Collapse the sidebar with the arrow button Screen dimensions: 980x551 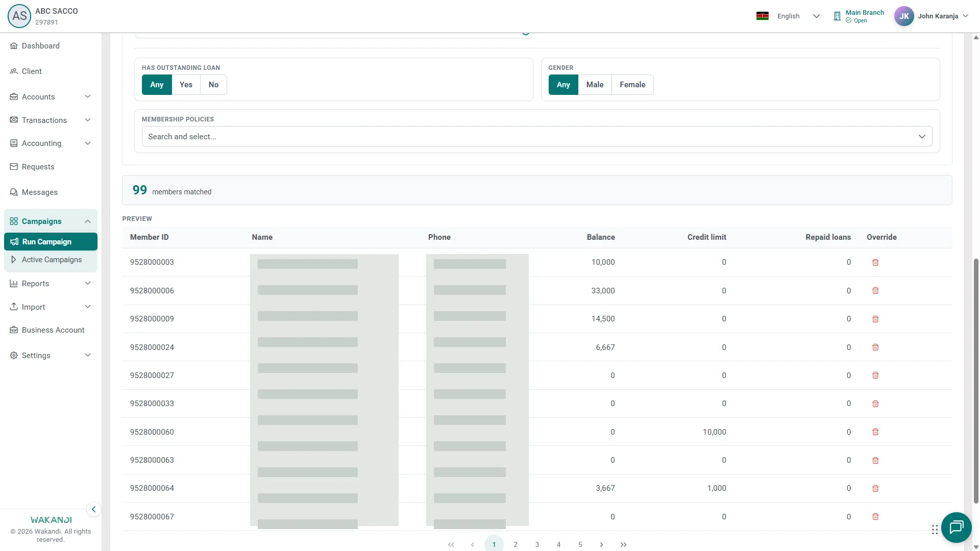(x=93, y=509)
